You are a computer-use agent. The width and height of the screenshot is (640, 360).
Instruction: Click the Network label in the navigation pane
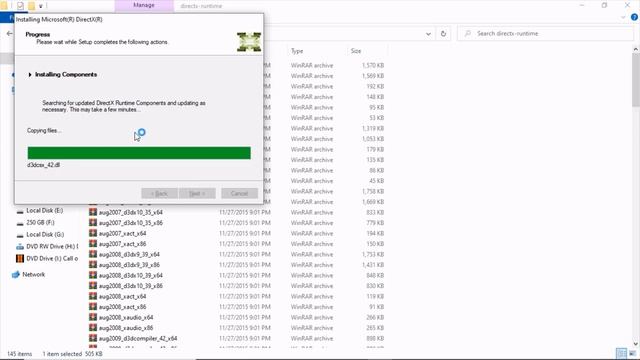[x=33, y=275]
